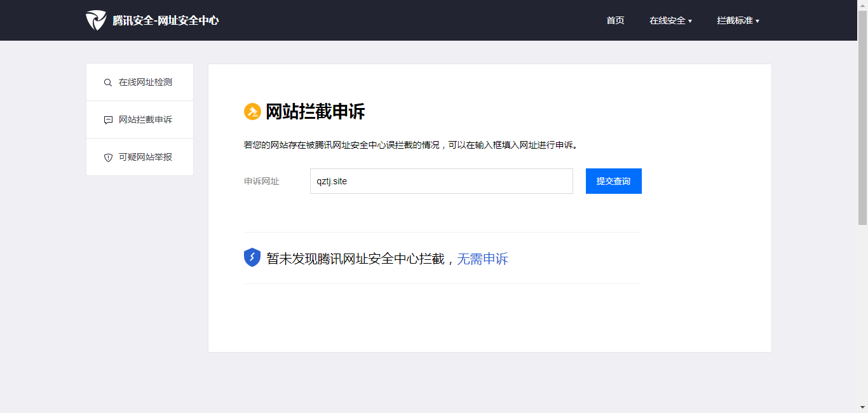Viewport: 868px width, 413px height.
Task: Open the 首页 navigation item
Action: point(615,20)
